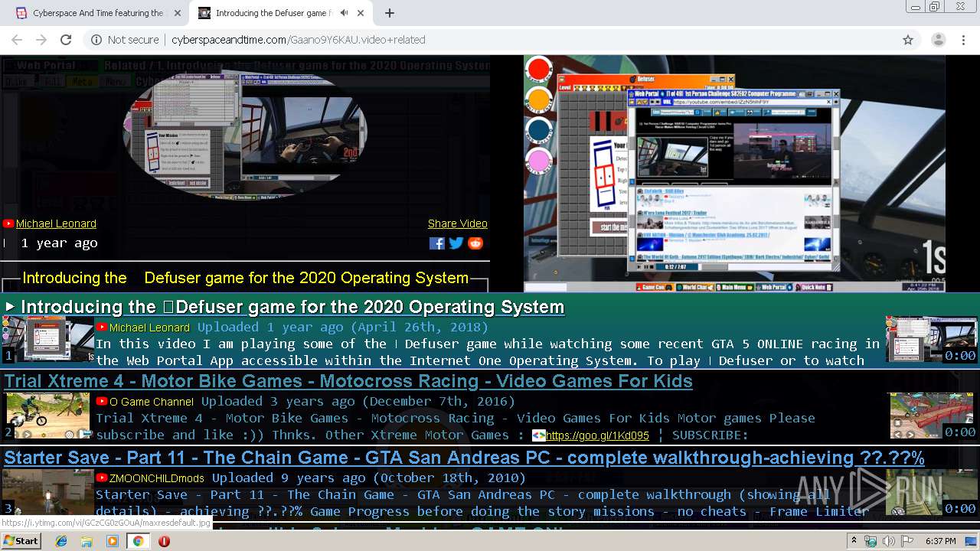This screenshot has height=551, width=980.
Task: Open the Chrome profile avatar
Action: pyautogui.click(x=938, y=40)
